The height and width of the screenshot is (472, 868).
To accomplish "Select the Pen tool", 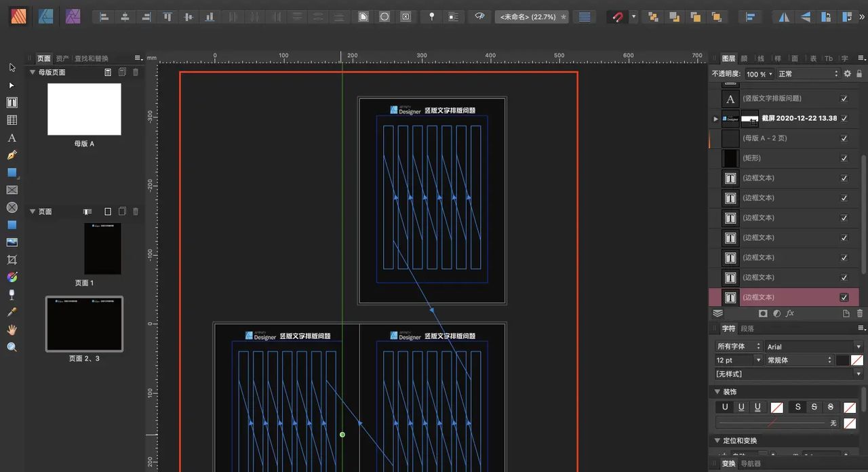I will click(11, 155).
